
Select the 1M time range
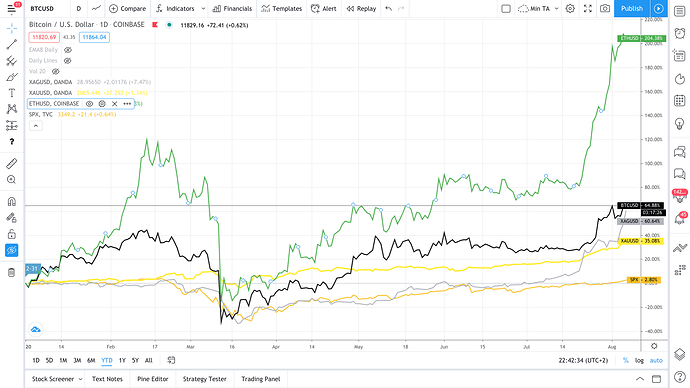63,360
